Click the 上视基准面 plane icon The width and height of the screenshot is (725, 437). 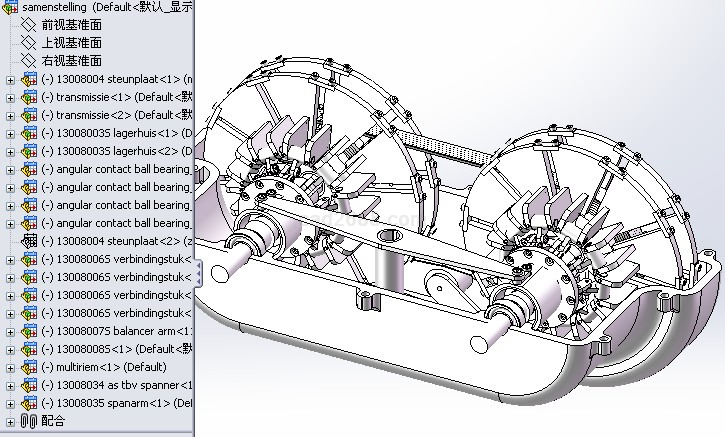28,42
